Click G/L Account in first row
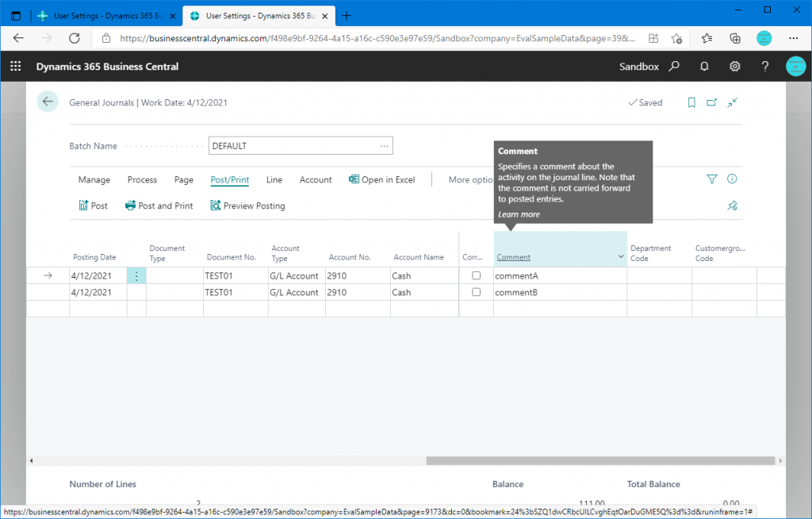Screen dimensions: 812x519 click(297, 276)
